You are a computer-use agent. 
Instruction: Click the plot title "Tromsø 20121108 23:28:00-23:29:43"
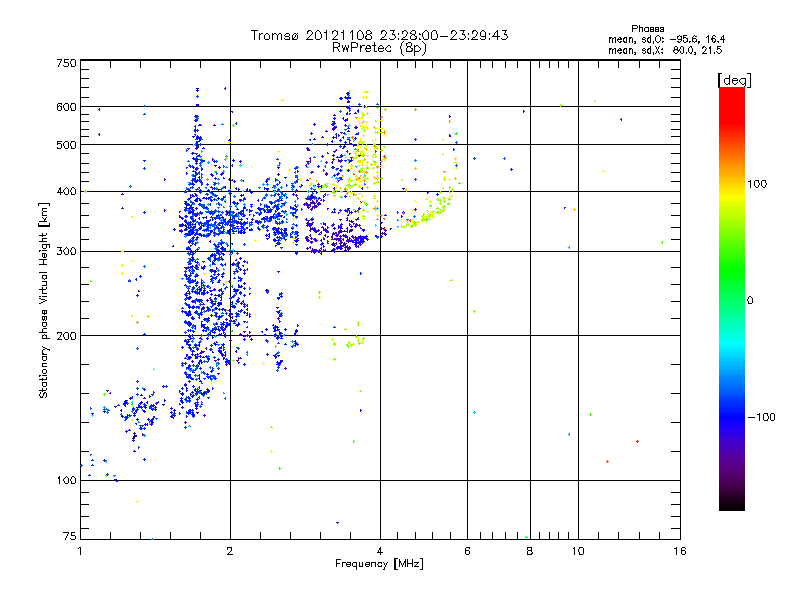pyautogui.click(x=379, y=35)
